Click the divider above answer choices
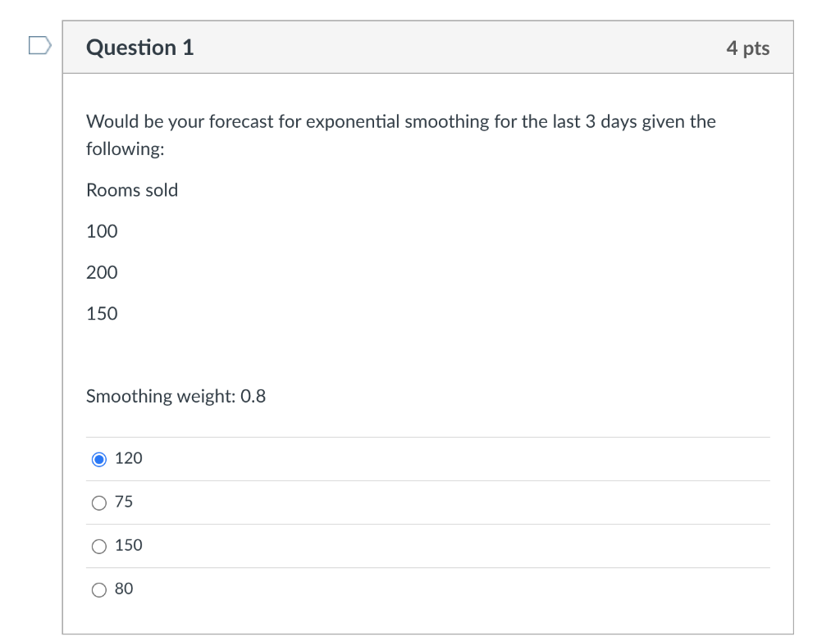840x641 pixels. tap(427, 437)
